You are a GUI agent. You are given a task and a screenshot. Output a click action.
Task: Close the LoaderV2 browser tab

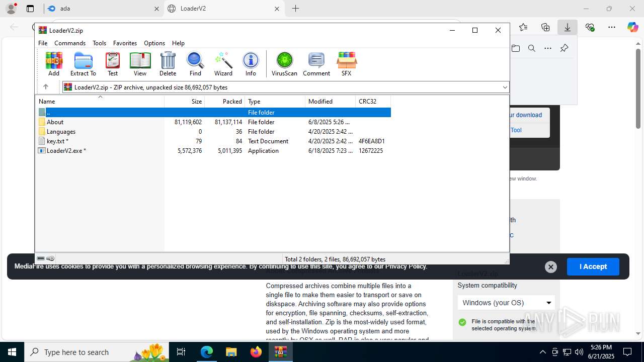[277, 9]
